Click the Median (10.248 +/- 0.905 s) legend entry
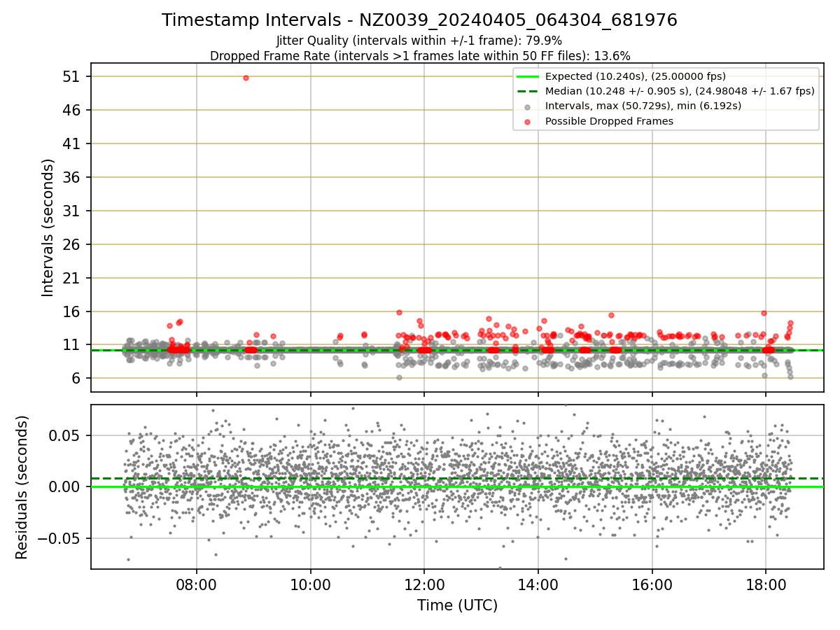 click(x=680, y=91)
